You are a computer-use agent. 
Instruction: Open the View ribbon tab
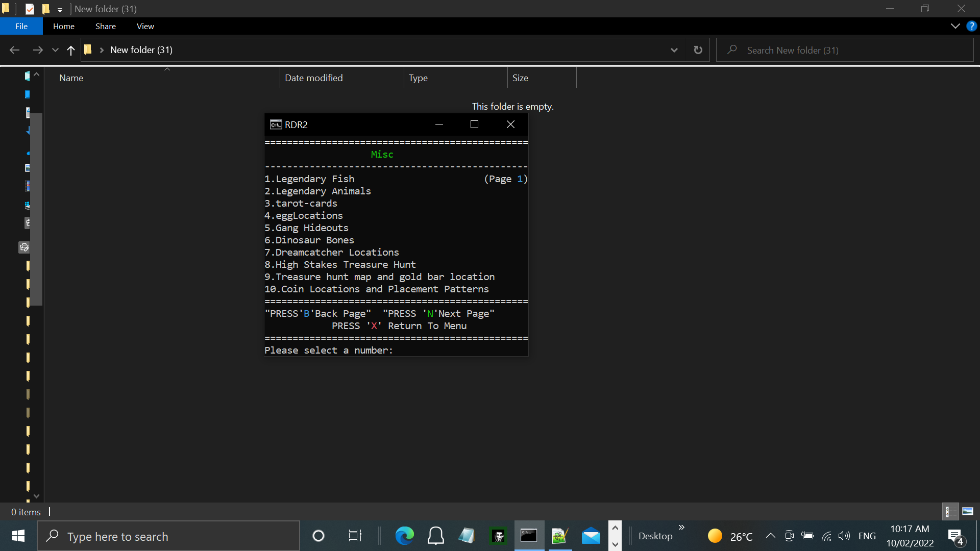pos(145,26)
